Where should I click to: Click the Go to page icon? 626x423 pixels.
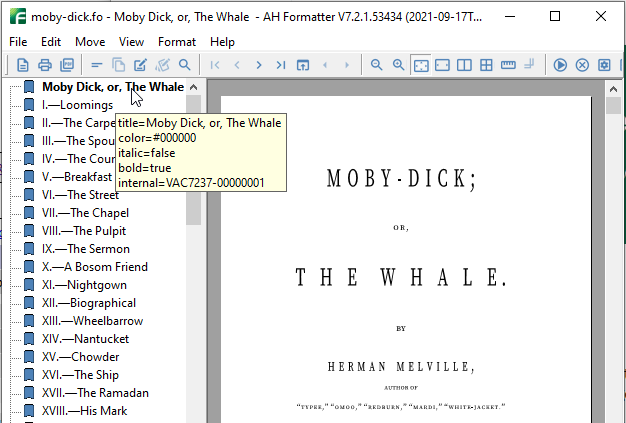point(303,65)
